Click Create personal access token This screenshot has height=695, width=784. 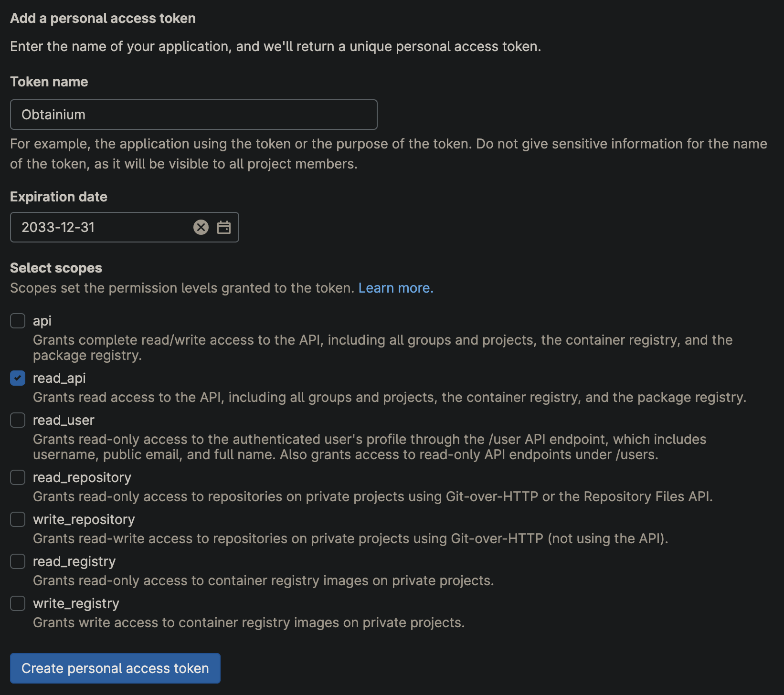[x=115, y=668]
